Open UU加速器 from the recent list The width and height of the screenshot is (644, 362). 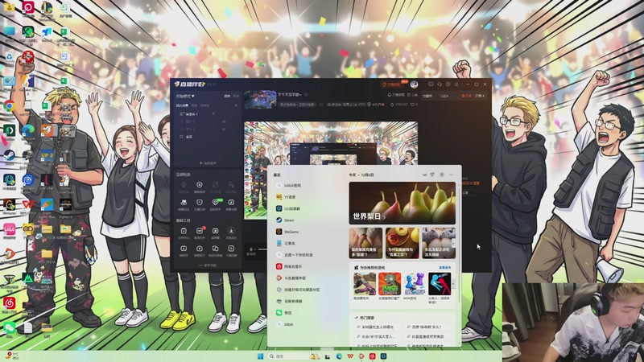[308, 208]
